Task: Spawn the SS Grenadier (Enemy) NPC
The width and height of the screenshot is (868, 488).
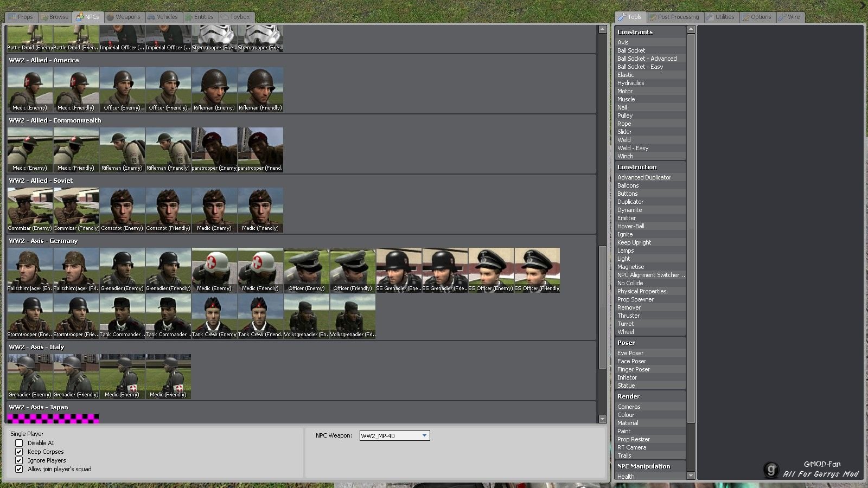Action: tap(399, 270)
